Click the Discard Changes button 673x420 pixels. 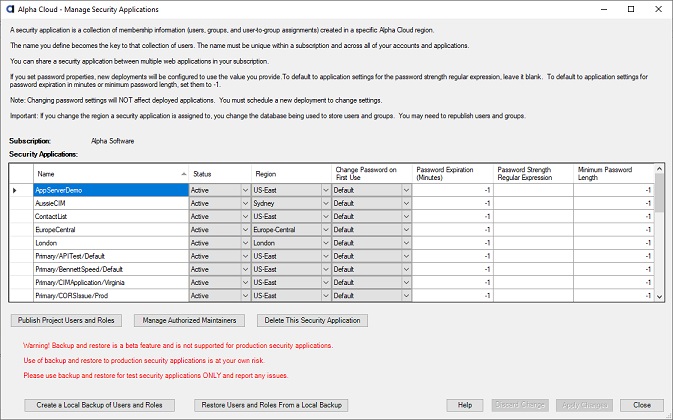pyautogui.click(x=520, y=405)
